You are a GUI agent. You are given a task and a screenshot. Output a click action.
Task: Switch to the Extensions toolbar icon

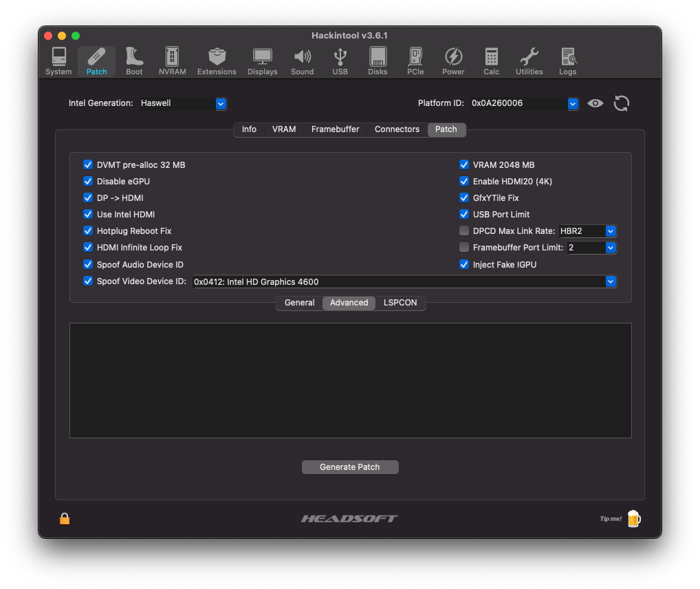[217, 61]
